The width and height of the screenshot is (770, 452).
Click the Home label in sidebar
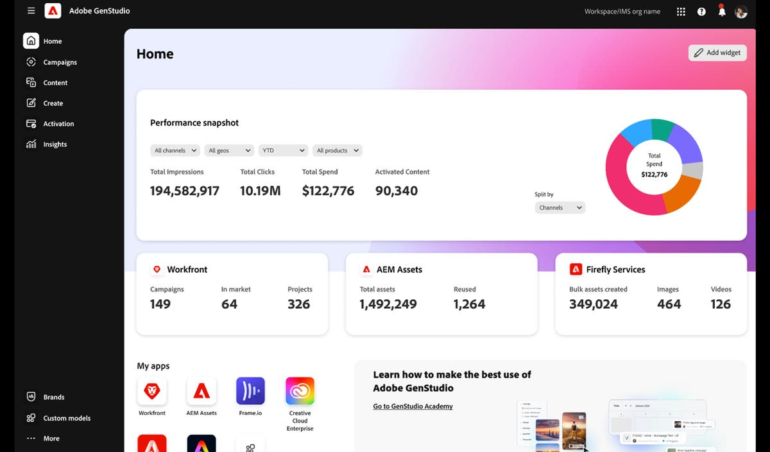coord(53,41)
